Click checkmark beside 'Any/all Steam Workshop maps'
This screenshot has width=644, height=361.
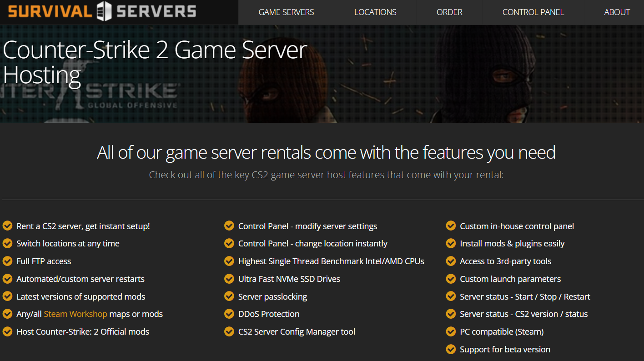(7, 314)
